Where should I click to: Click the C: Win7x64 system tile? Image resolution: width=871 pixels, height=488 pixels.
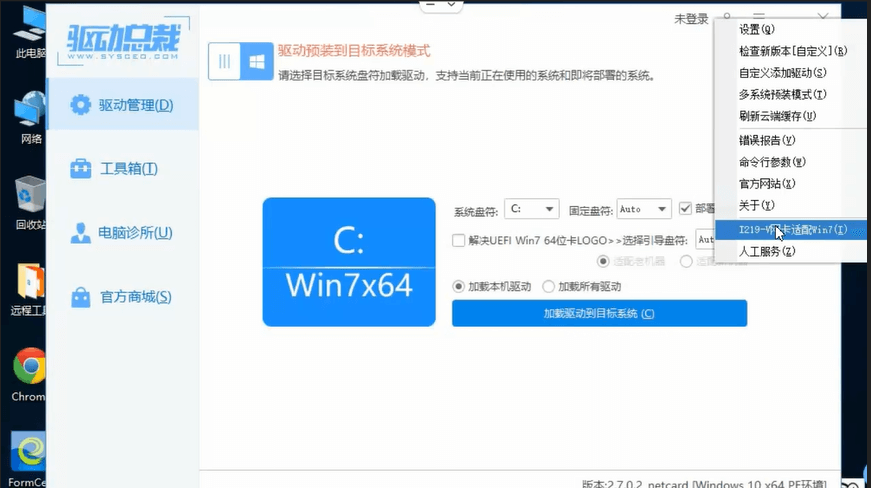(349, 262)
